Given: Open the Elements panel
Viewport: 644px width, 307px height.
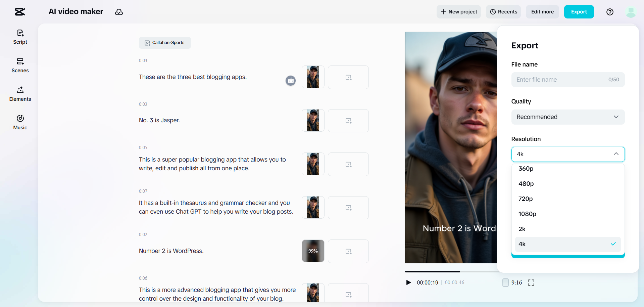Looking at the screenshot, I should (x=20, y=94).
